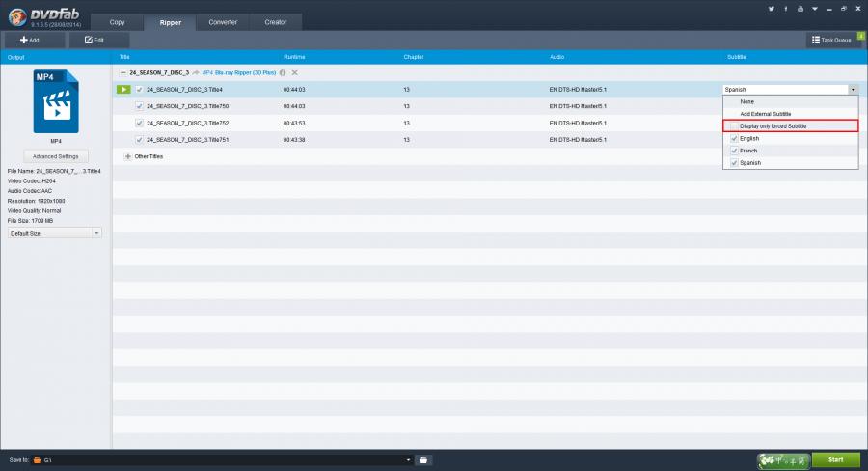This screenshot has height=471, width=868.
Task: Play preview of Title4 with green button
Action: 123,89
